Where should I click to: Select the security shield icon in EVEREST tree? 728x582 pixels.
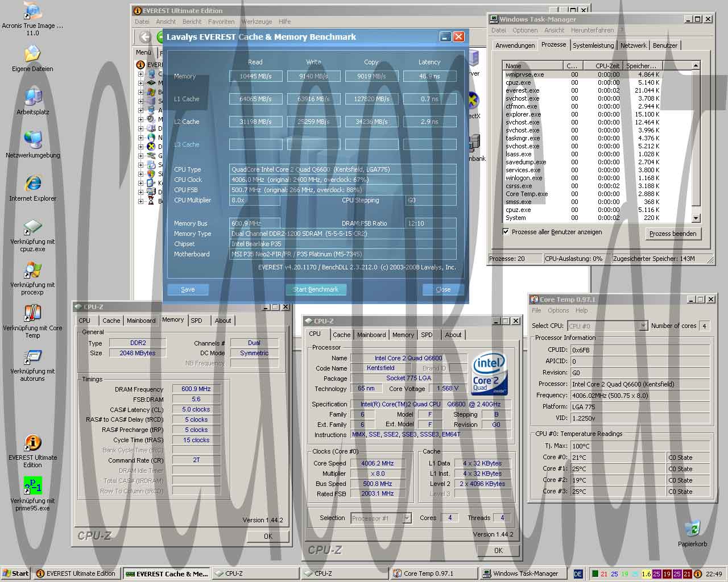151,174
